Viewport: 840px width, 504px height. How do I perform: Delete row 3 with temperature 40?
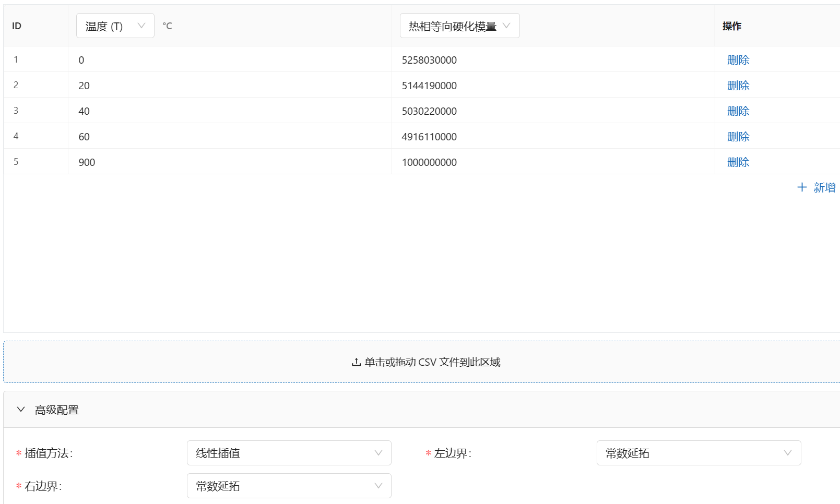[x=738, y=111]
